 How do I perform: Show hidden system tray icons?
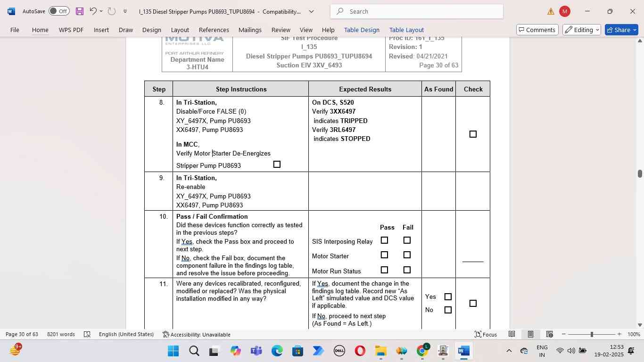509,351
